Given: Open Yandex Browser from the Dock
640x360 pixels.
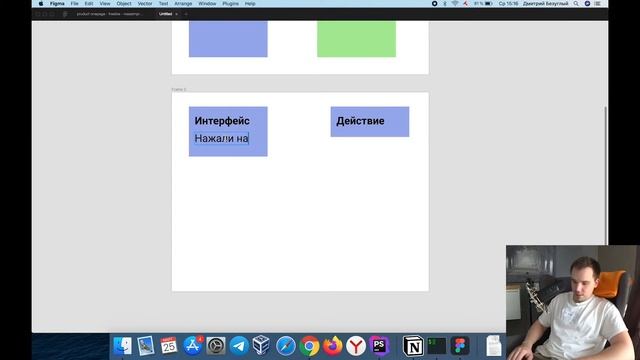Looking at the screenshot, I should point(356,346).
